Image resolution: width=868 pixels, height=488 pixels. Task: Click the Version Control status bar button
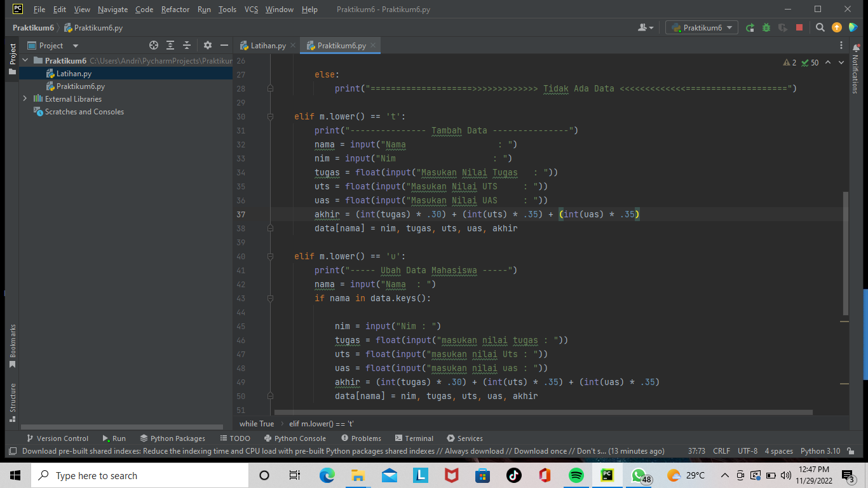point(58,438)
